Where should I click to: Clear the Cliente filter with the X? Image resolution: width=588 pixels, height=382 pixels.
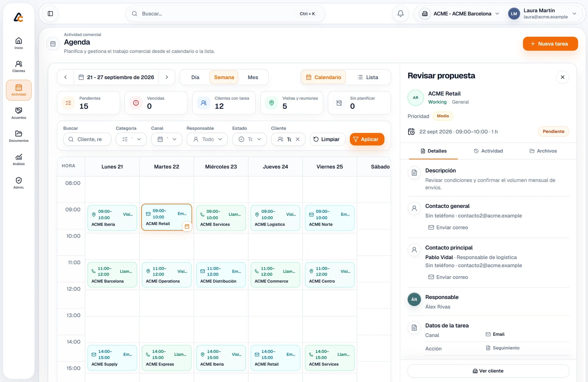click(298, 139)
